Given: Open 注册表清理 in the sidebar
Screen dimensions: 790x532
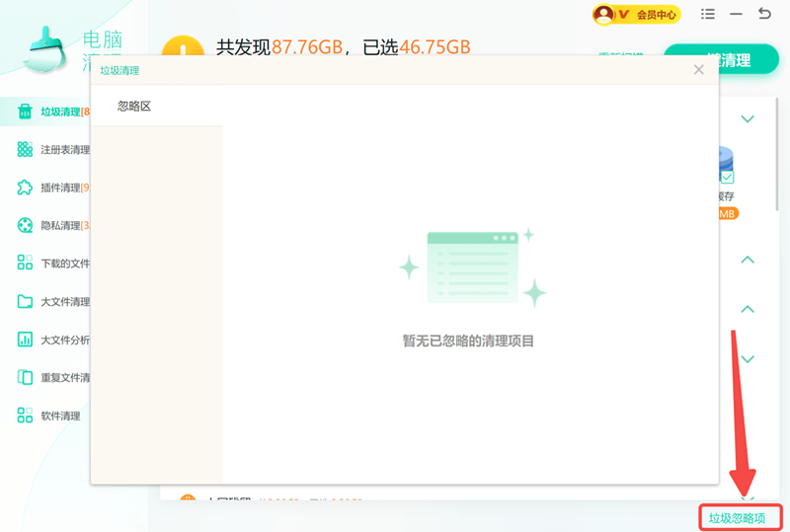Looking at the screenshot, I should point(65,150).
